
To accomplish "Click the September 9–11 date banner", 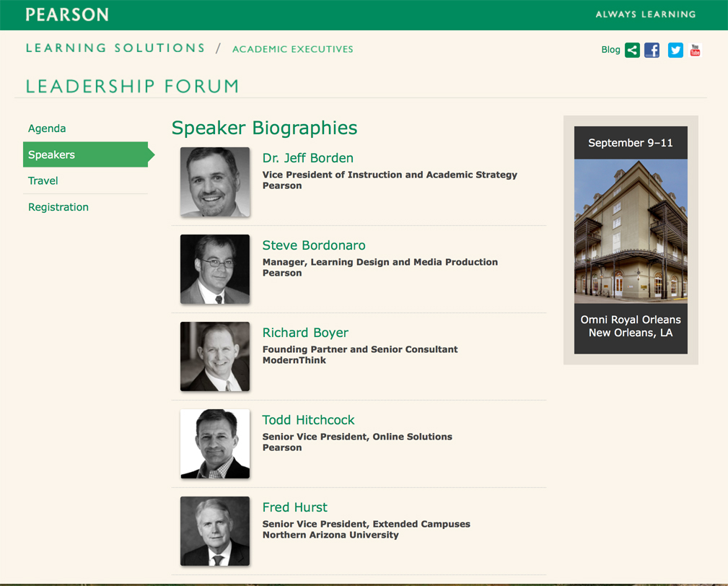I will pyautogui.click(x=631, y=143).
